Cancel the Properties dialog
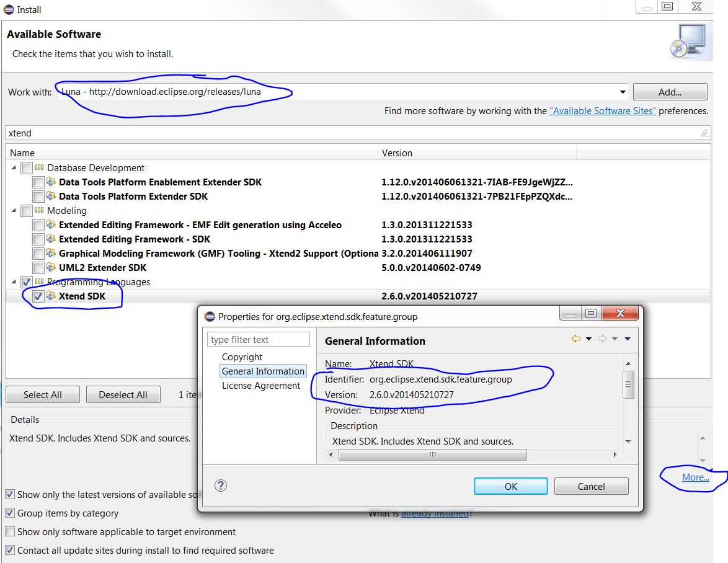The image size is (728, 563). pyautogui.click(x=591, y=486)
